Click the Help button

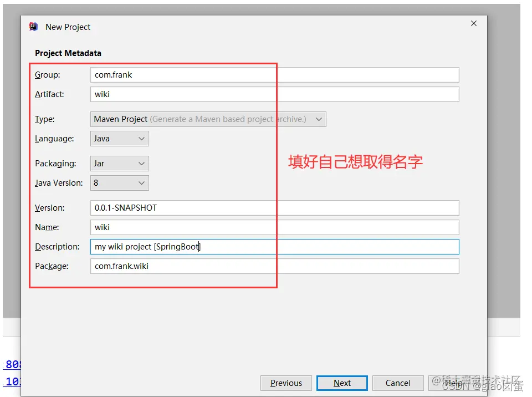[x=454, y=383]
